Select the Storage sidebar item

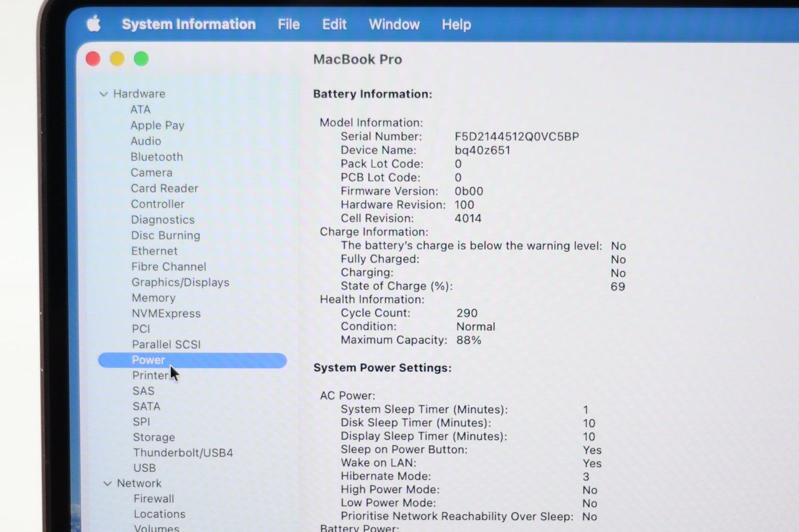tap(154, 437)
